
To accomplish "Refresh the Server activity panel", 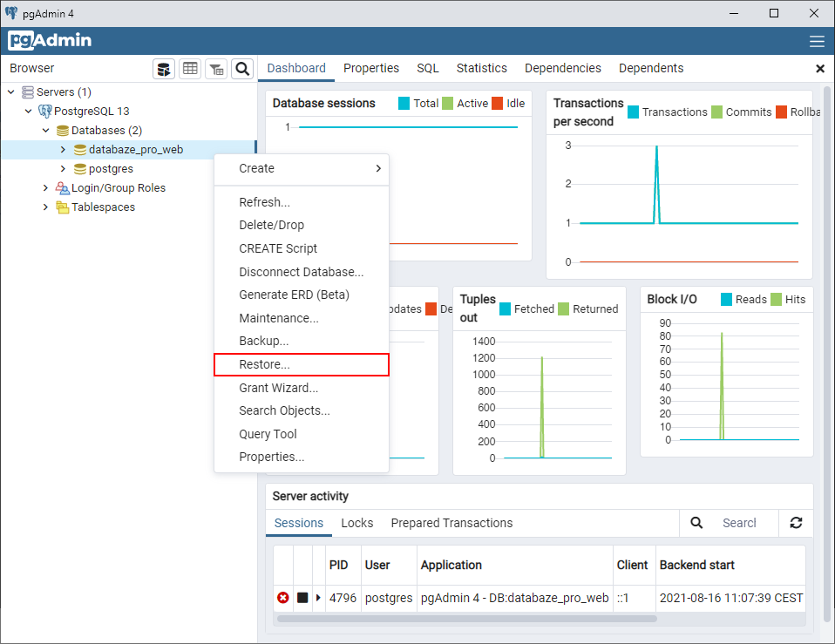I will (796, 523).
